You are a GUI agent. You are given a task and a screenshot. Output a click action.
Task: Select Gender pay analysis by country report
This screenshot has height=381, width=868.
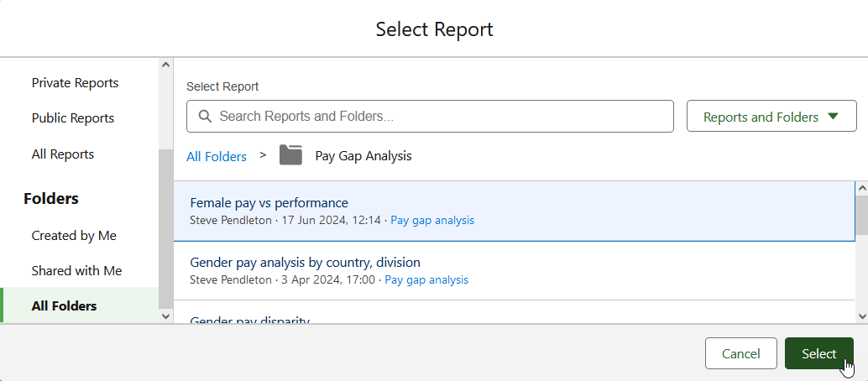tap(306, 263)
